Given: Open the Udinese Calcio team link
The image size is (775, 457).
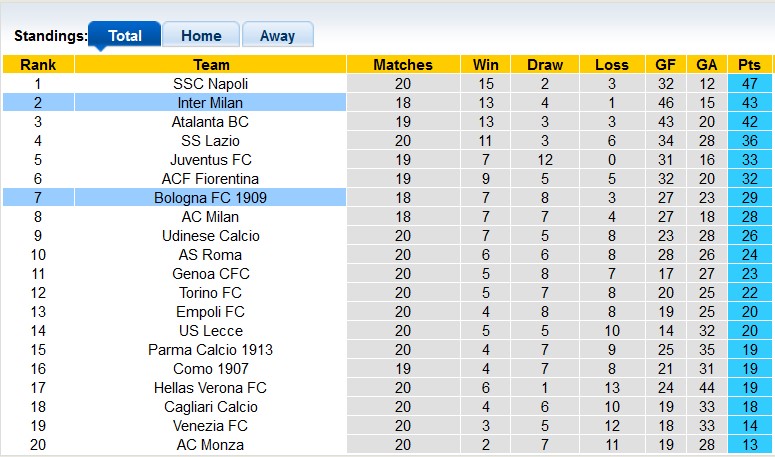Looking at the screenshot, I should click(211, 236).
